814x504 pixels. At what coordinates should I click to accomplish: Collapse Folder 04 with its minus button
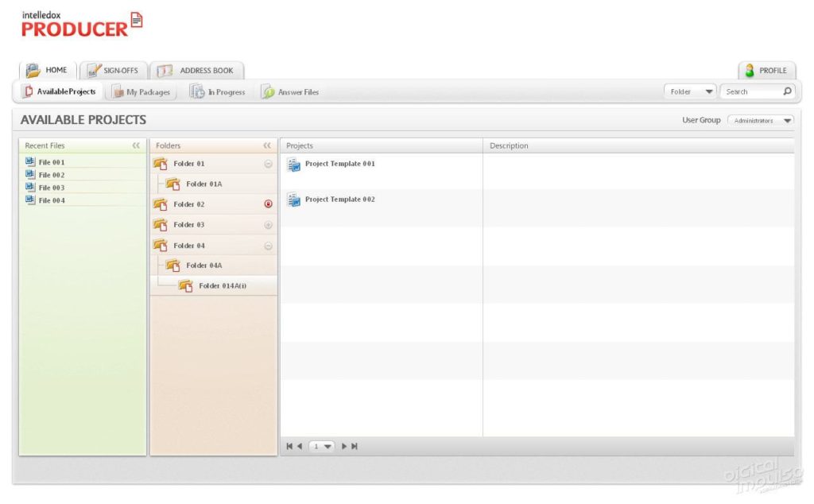(x=268, y=246)
